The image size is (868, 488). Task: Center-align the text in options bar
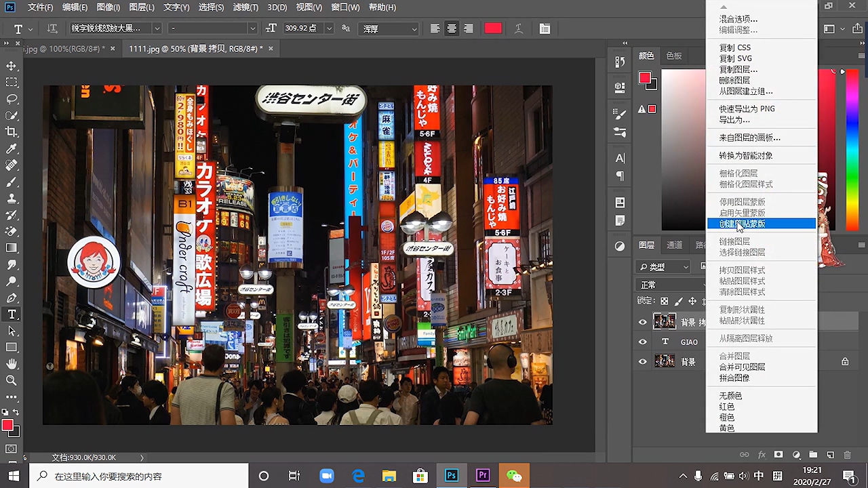coord(452,28)
